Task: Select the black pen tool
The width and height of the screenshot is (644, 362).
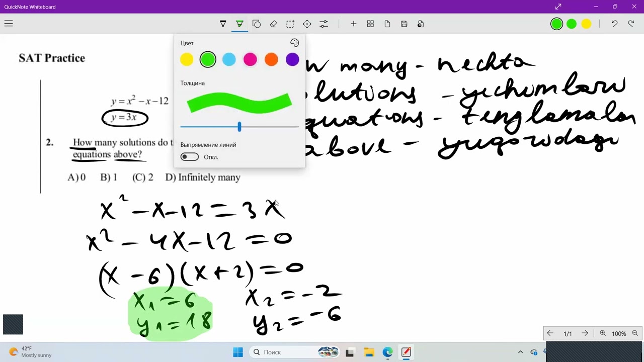Action: pos(223,24)
